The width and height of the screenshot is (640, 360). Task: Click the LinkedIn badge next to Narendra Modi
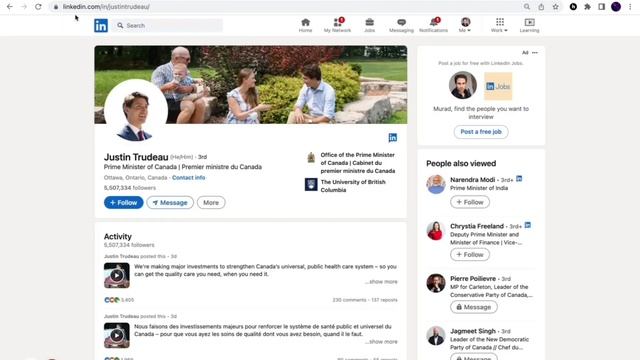click(x=519, y=179)
